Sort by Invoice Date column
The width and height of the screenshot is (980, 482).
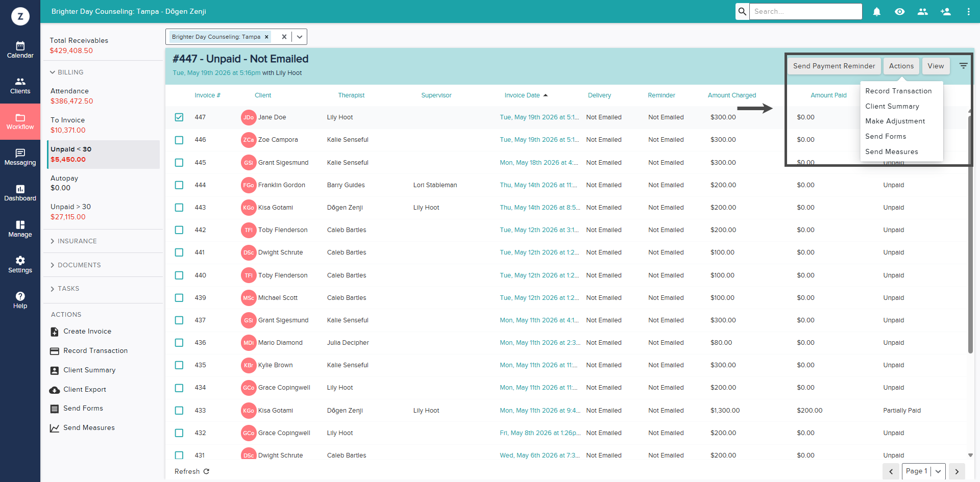click(526, 95)
